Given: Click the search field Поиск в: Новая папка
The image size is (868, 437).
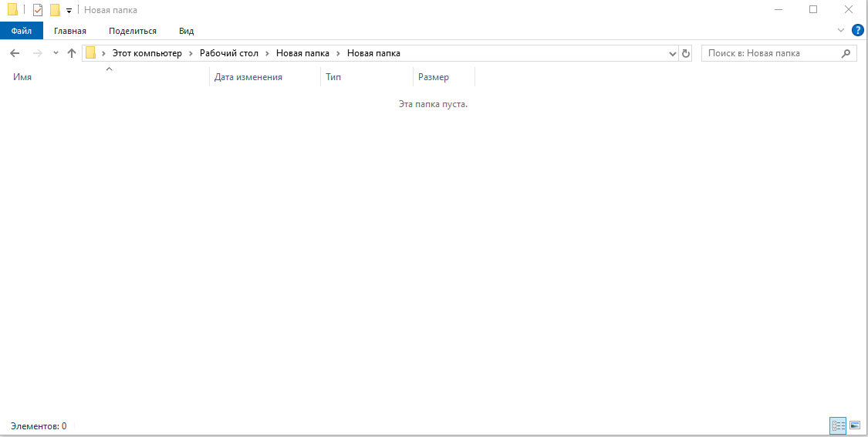Looking at the screenshot, I should pos(772,54).
